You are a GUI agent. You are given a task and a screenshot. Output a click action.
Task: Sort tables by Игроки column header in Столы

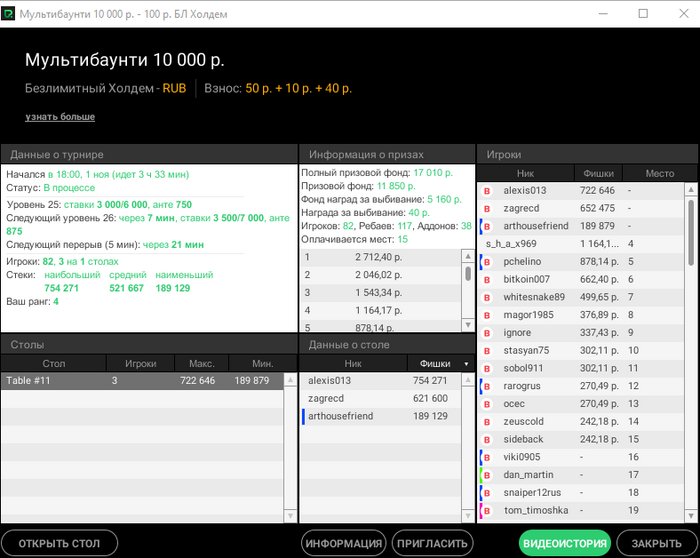(141, 364)
